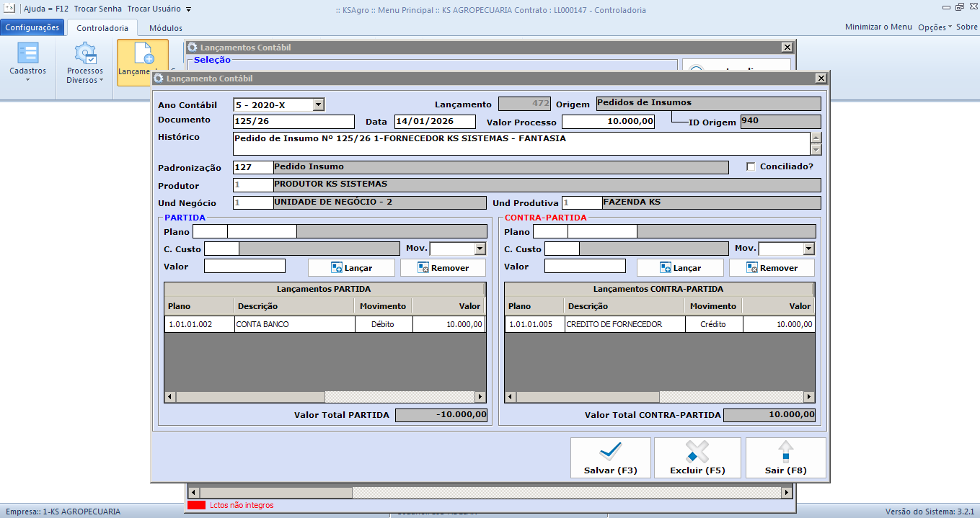Select the CONTA BANCO row in PARTIDA grid
The image size is (980, 518).
296,324
